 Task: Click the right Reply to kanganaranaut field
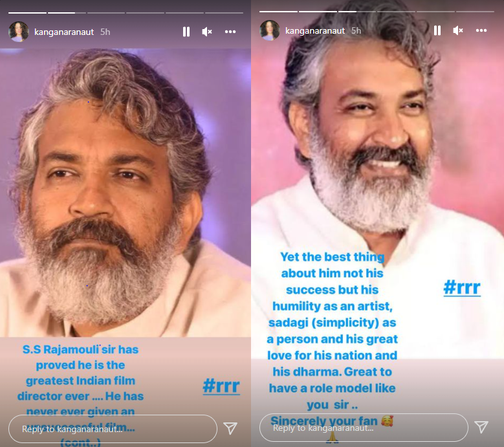click(x=364, y=428)
